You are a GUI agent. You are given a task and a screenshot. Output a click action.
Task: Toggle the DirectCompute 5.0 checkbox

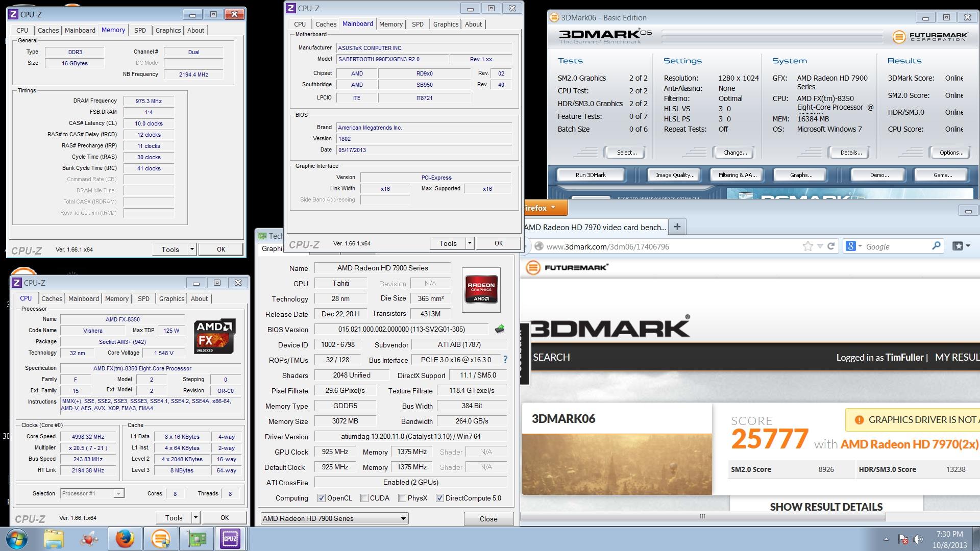439,498
